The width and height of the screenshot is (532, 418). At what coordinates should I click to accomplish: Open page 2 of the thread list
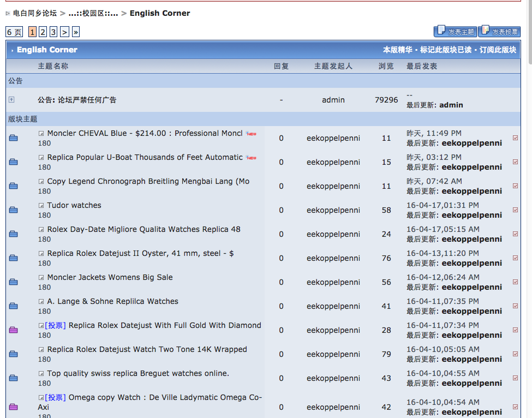tap(43, 32)
